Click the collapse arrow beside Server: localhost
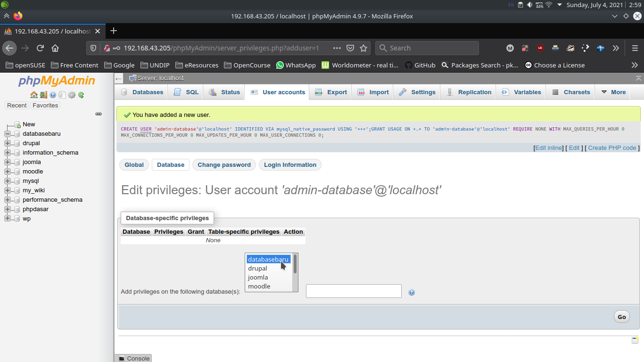This screenshot has width=644, height=362. 119,78
